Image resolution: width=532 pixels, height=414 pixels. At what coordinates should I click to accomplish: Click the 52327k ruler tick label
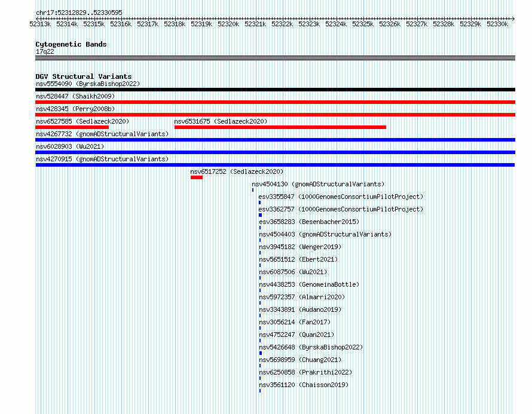pos(417,24)
